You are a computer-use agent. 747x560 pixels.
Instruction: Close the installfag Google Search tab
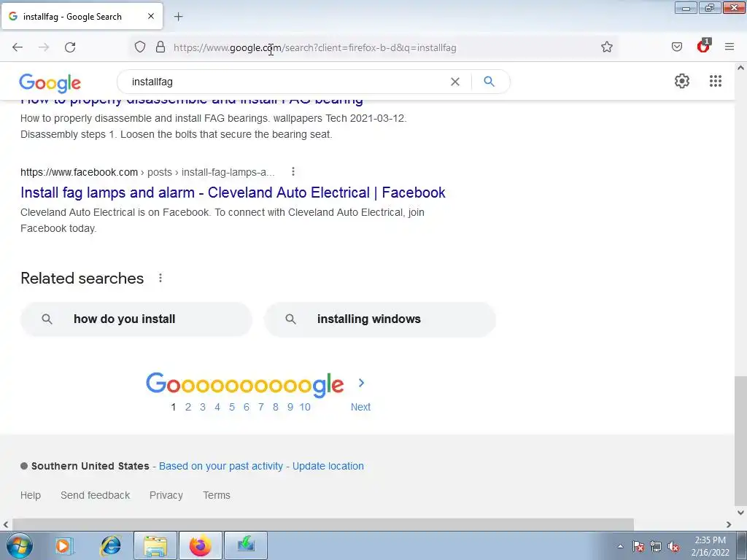[151, 16]
